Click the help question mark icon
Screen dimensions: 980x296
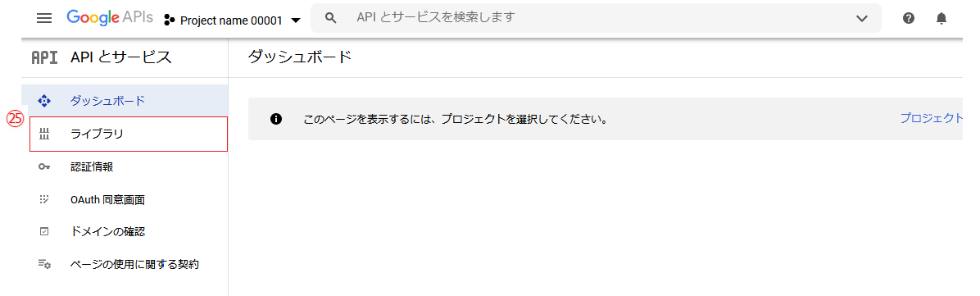[x=909, y=18]
